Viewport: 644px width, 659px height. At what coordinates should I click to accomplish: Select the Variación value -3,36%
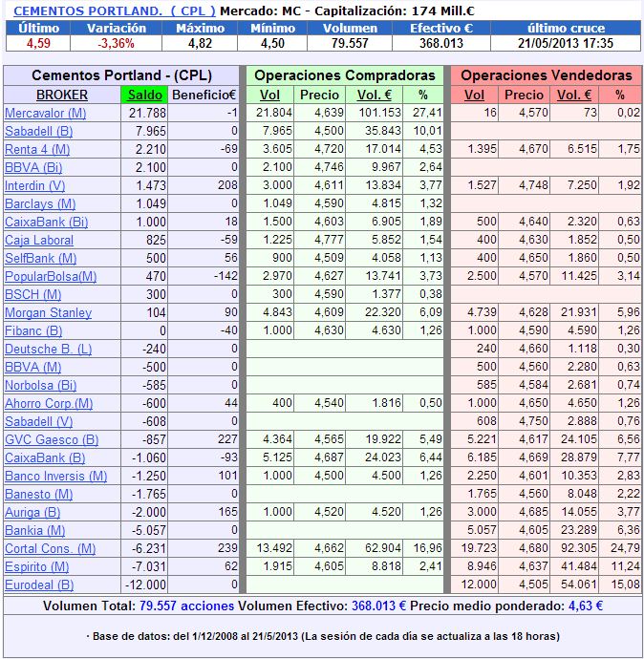tap(116, 43)
